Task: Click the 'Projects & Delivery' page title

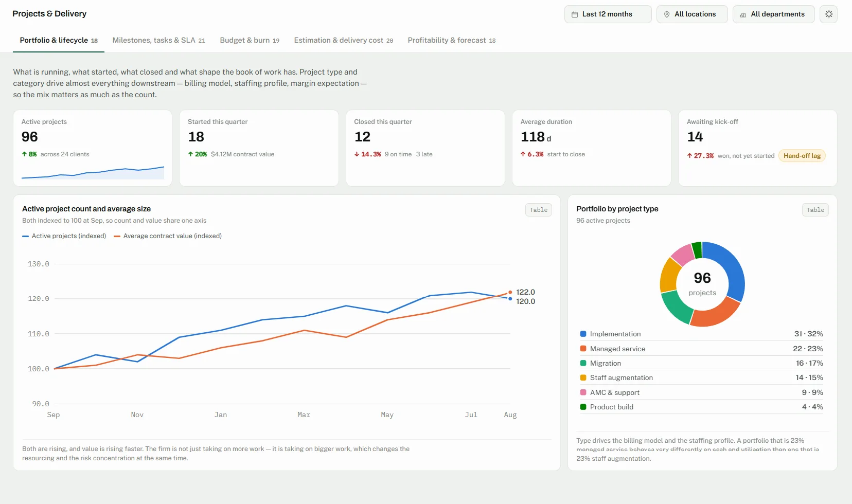Action: click(49, 14)
